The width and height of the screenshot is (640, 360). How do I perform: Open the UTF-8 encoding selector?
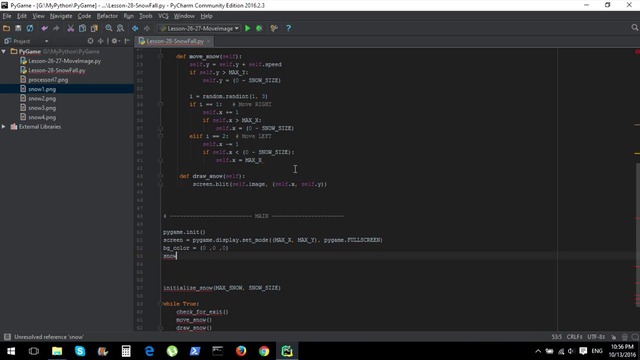[x=596, y=337]
